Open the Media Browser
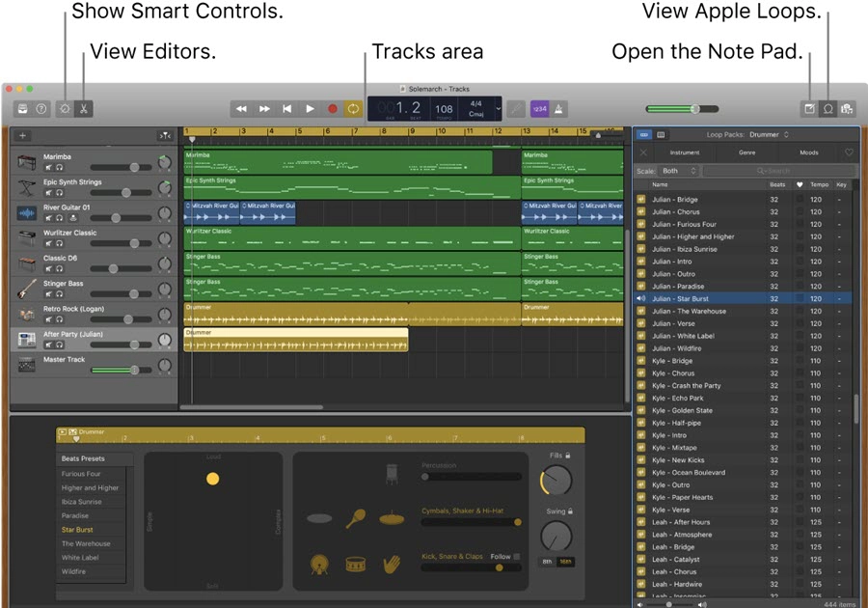This screenshot has height=608, width=868. click(847, 109)
